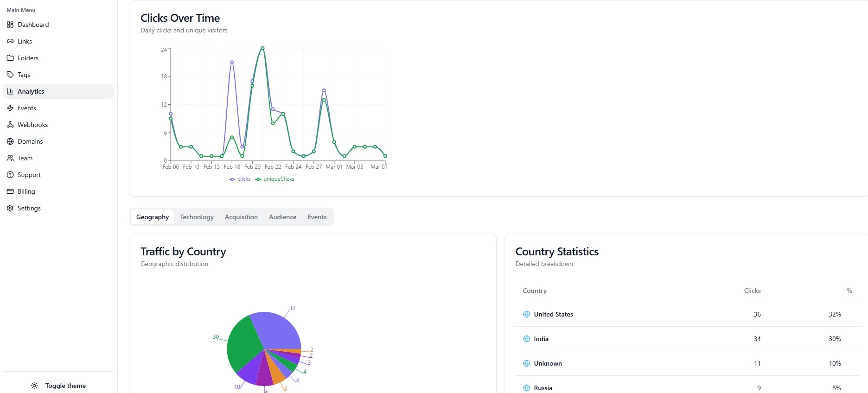The width and height of the screenshot is (868, 393).
Task: Click the 36 clicks value for United States
Action: pos(757,314)
